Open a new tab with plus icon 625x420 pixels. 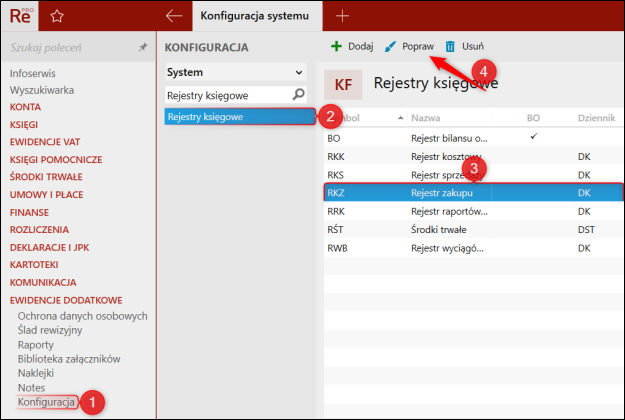point(343,16)
